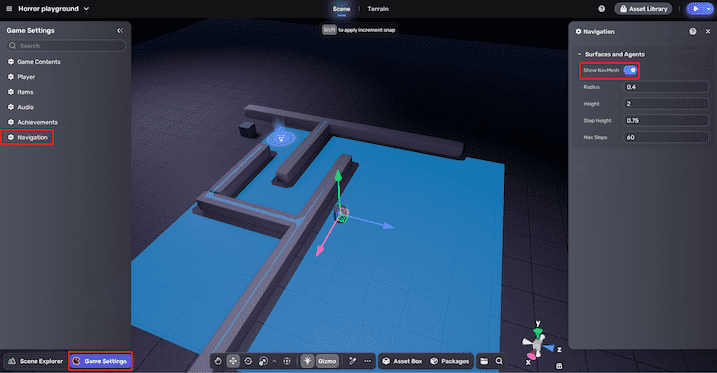Click the green Y-axis move arrow

pyautogui.click(x=338, y=176)
